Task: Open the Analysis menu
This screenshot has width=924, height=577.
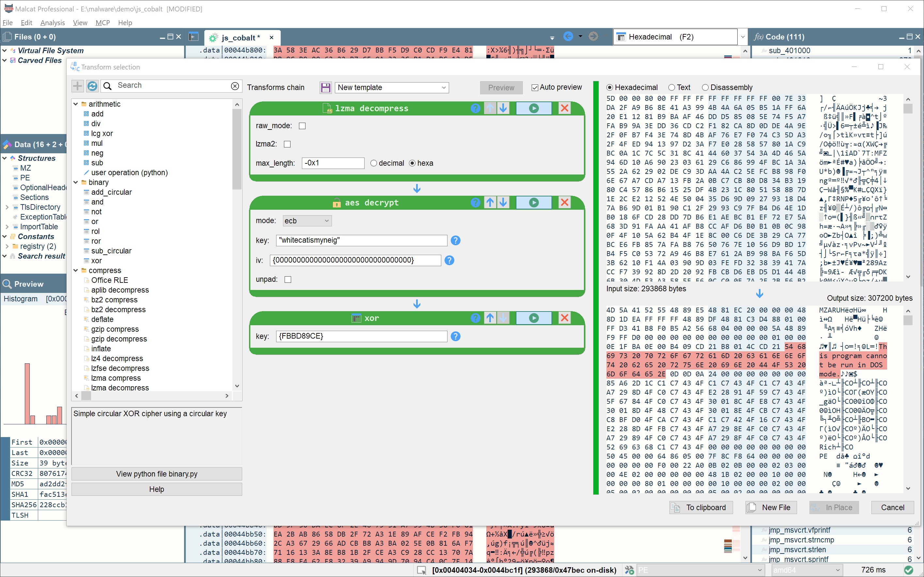Action: tap(52, 23)
